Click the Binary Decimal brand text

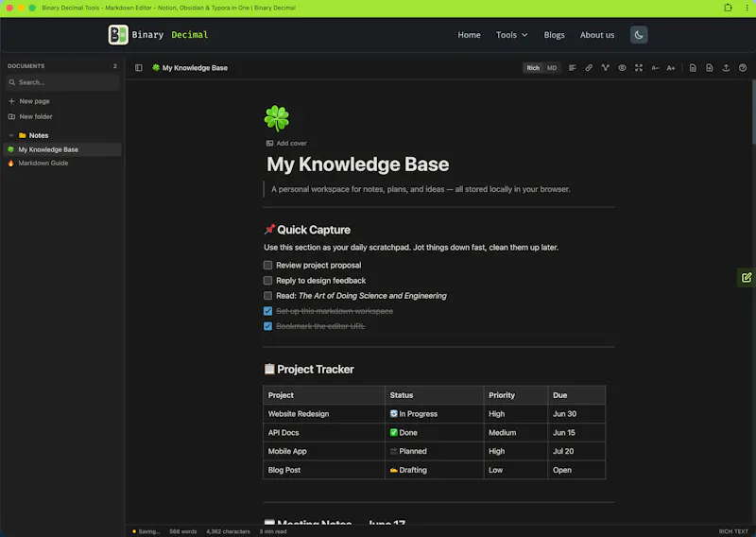[170, 35]
